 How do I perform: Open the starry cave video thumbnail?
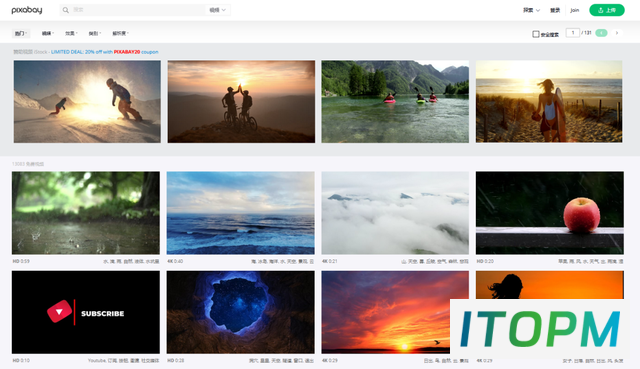click(x=240, y=312)
